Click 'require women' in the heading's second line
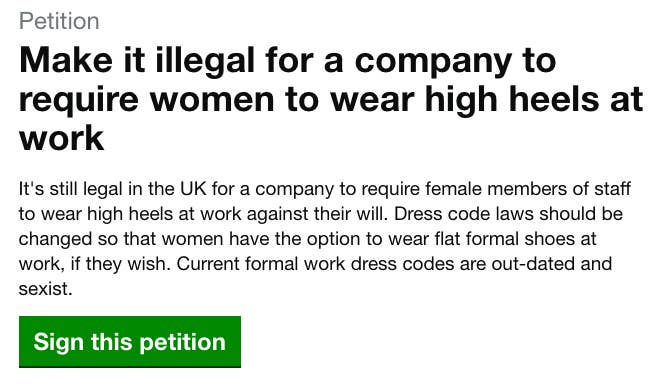 click(147, 100)
